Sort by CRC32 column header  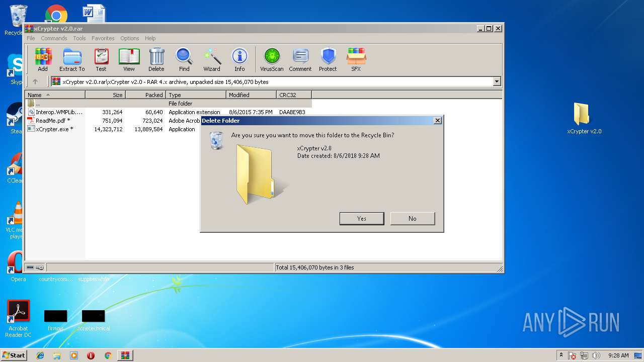294,95
